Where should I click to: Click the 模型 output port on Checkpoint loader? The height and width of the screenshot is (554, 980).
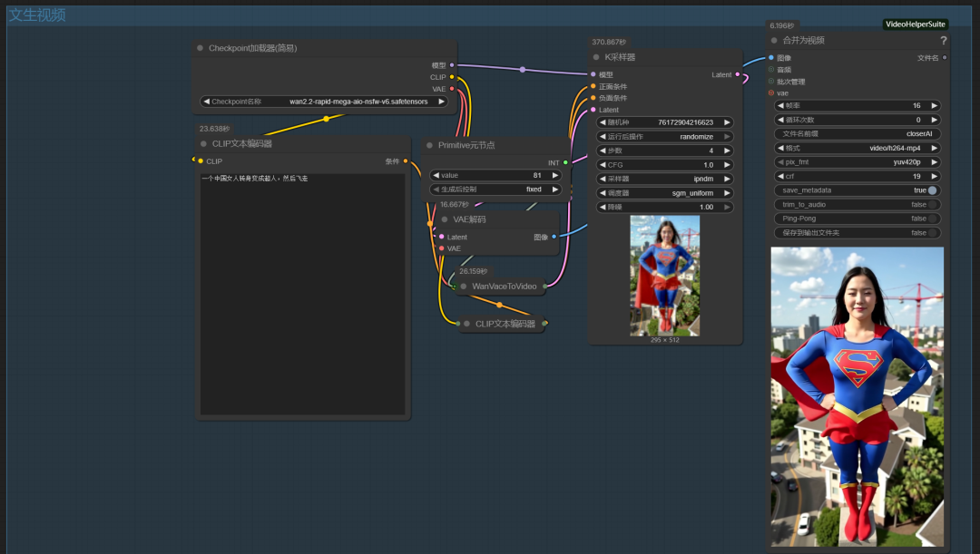click(x=452, y=65)
